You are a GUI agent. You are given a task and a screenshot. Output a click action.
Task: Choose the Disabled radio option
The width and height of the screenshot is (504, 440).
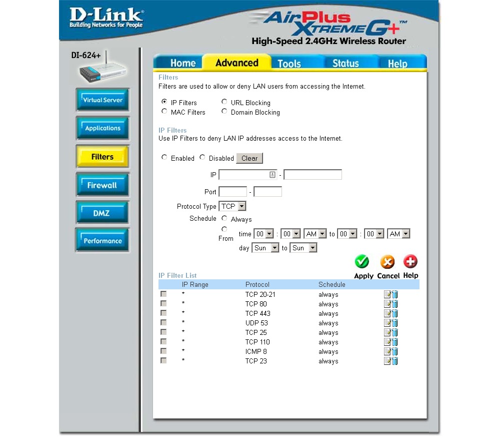click(x=202, y=157)
